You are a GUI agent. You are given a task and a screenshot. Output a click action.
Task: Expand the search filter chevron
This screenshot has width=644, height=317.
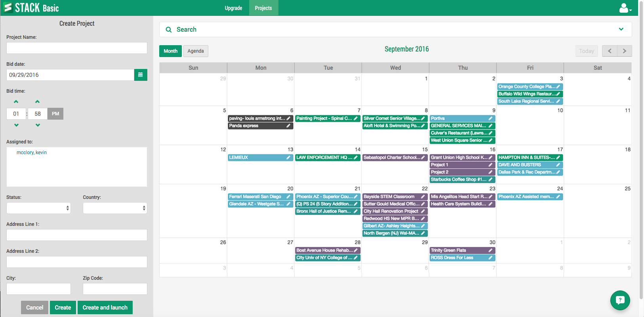click(x=621, y=29)
